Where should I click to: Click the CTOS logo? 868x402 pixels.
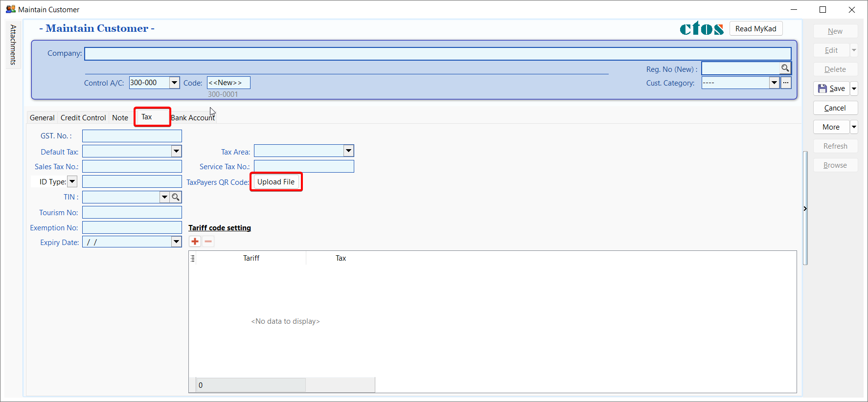tap(702, 29)
